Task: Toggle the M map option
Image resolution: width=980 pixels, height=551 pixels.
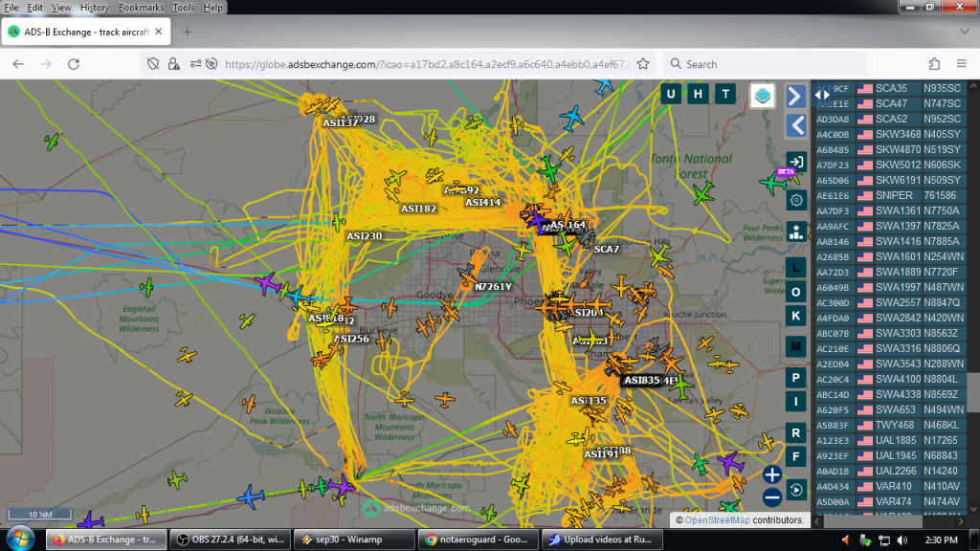Action: coord(795,346)
